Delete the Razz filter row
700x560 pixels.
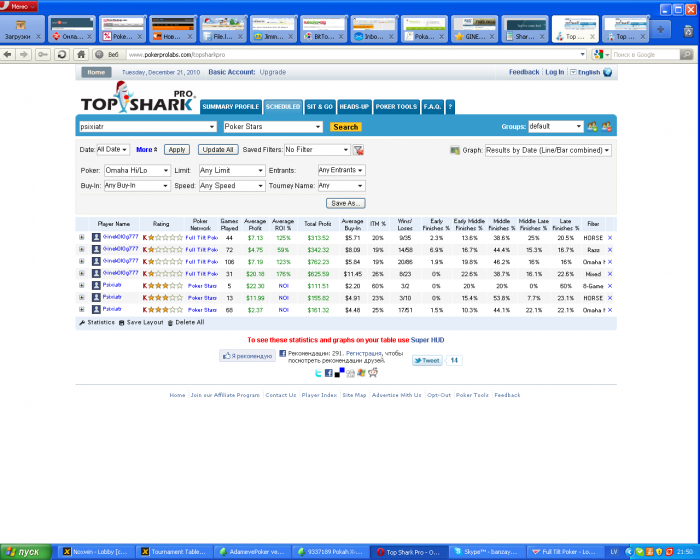[610, 250]
